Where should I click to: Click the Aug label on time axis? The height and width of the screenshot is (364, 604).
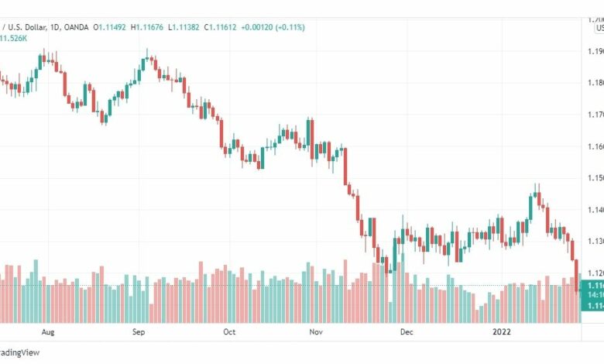point(48,332)
